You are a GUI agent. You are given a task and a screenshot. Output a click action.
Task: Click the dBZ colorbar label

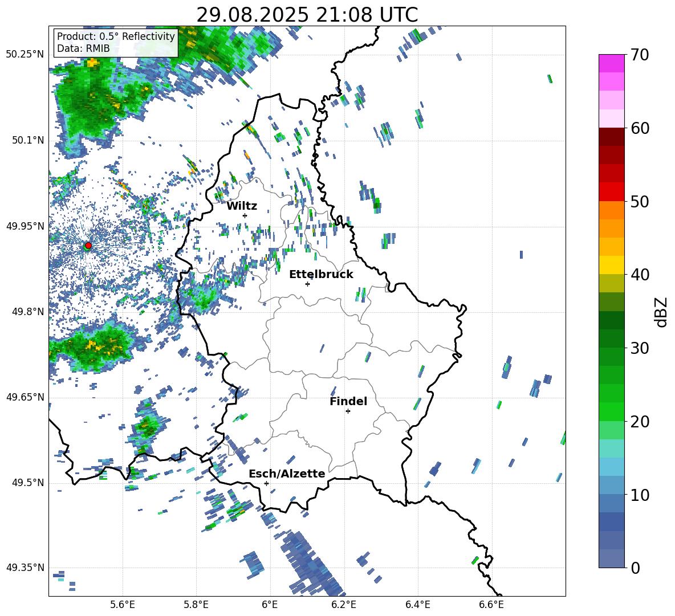[x=662, y=312]
